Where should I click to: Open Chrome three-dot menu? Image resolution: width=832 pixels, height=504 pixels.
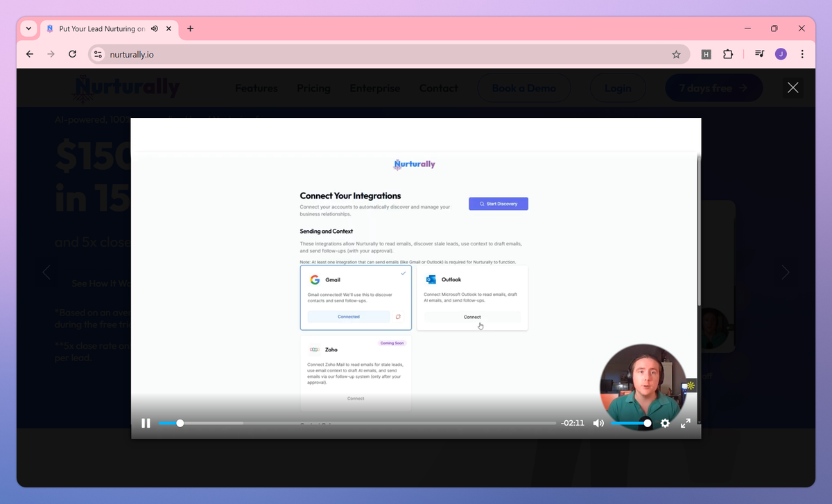pyautogui.click(x=802, y=54)
